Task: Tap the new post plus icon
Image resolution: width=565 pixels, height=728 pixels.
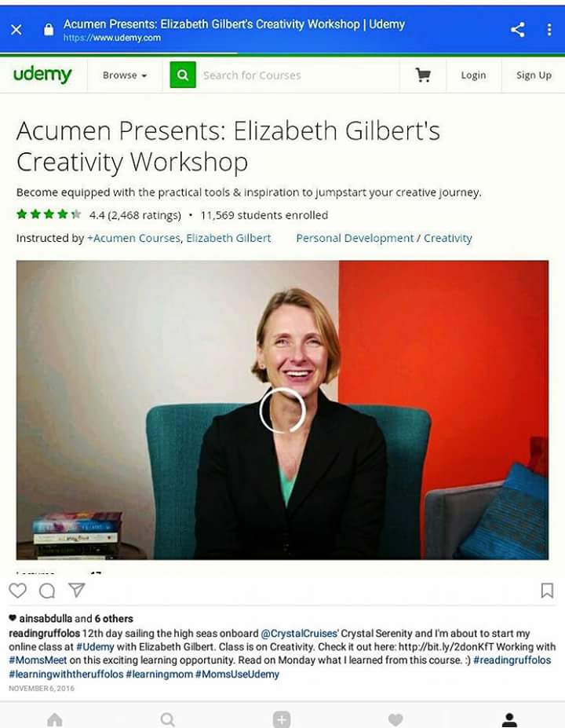Action: pos(282,719)
